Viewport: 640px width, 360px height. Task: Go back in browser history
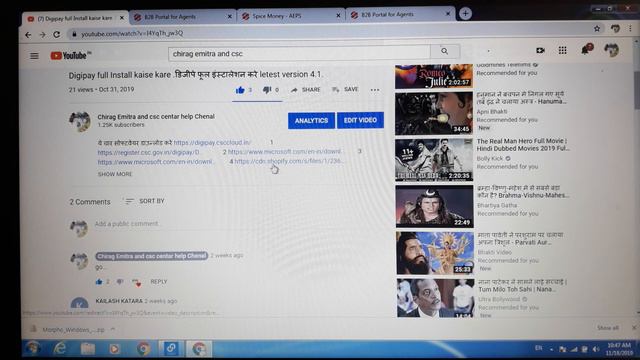(28, 35)
